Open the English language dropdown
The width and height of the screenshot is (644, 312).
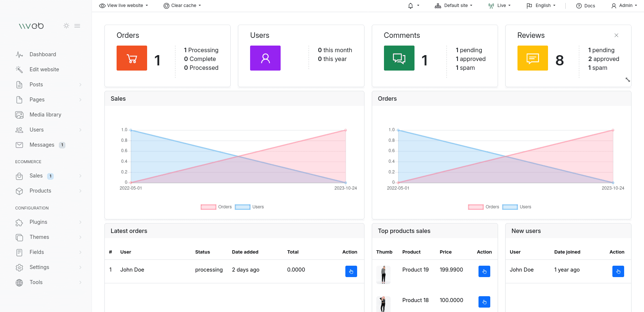pos(541,6)
